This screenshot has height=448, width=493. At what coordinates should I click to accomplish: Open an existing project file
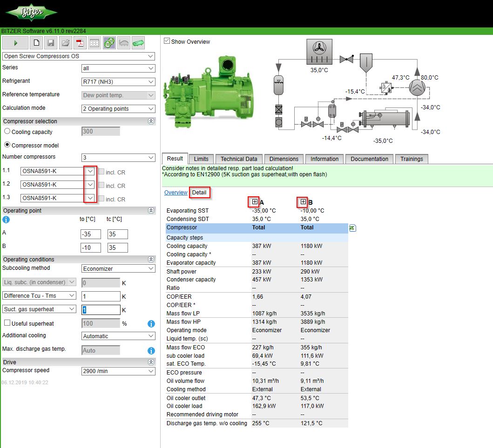[65, 42]
